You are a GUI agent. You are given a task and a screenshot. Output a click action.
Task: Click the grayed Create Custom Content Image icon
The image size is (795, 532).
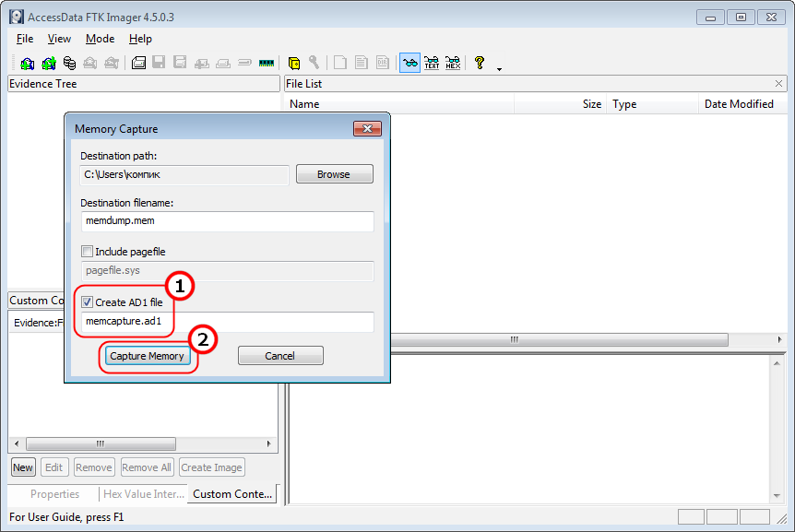tap(223, 64)
